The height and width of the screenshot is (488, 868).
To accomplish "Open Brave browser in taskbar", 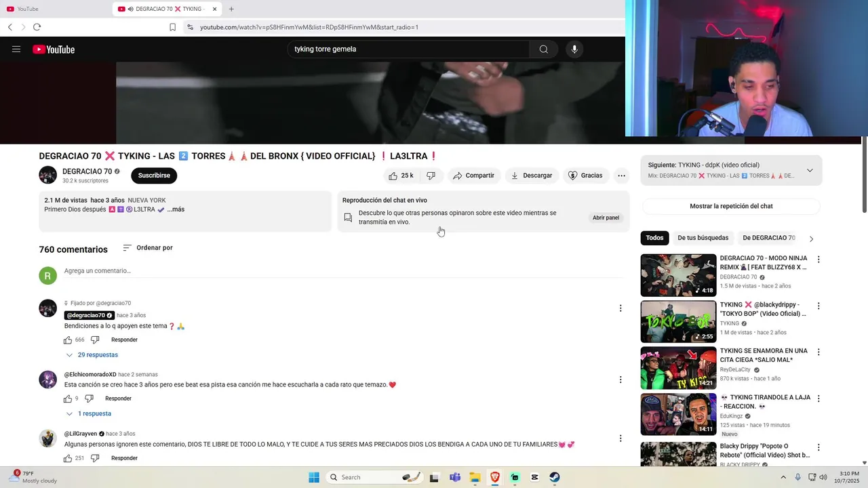I will point(495,477).
